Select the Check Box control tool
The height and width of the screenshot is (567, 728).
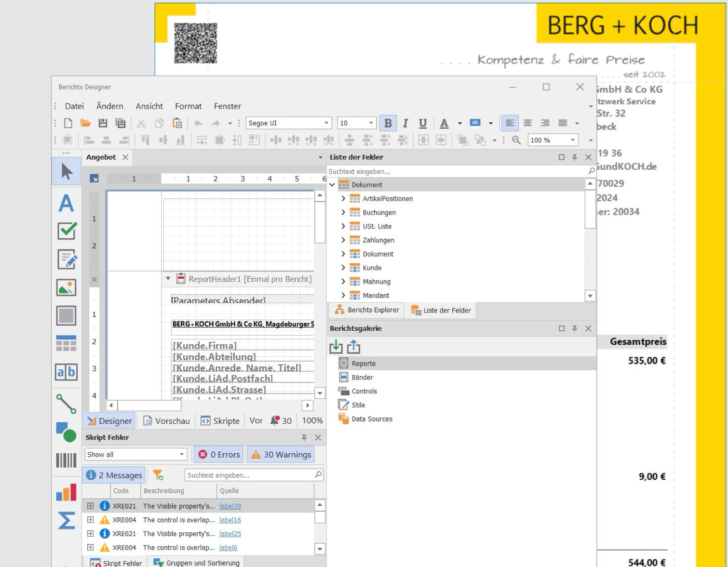(67, 231)
